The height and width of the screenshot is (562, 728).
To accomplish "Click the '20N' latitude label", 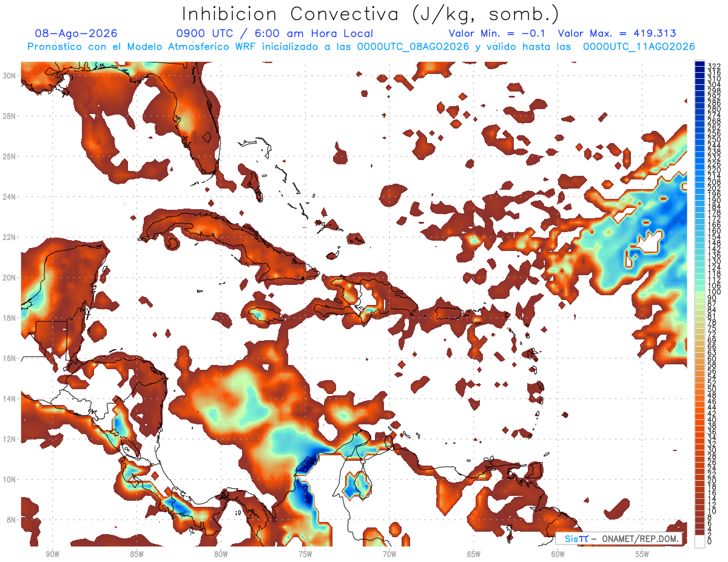I will pyautogui.click(x=9, y=277).
